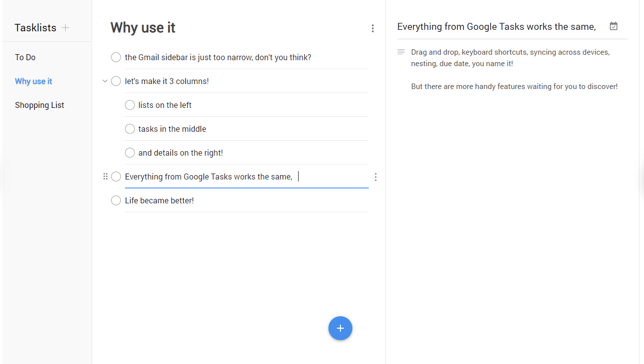Edit the notes starting Drag and drop
644x364 pixels.
tap(514, 69)
